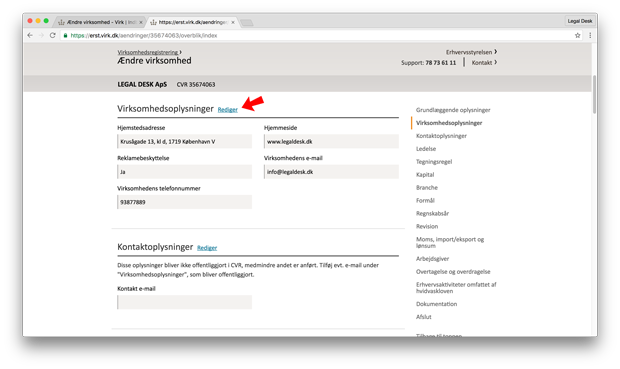Screen dimensions: 620x369
Task: Go to Afslut in sidebar
Action: pos(423,317)
